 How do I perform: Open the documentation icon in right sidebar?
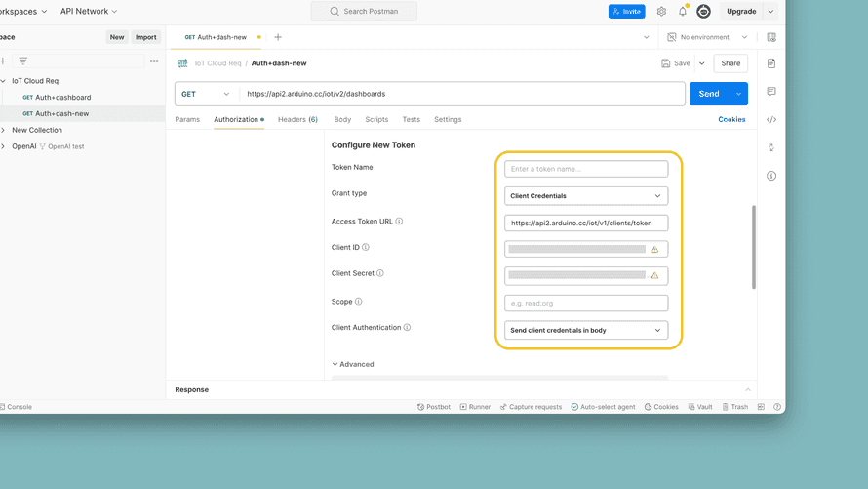(771, 63)
